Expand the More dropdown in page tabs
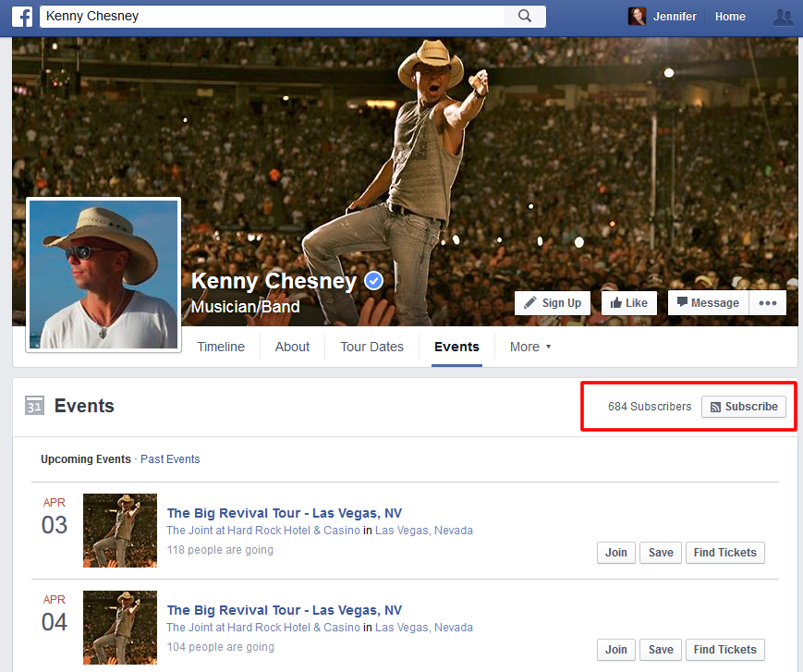Viewport: 803px width, 672px height. click(530, 347)
